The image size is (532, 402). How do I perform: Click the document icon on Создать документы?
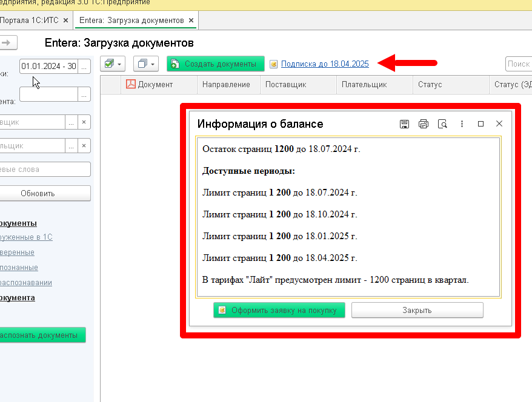tap(175, 64)
